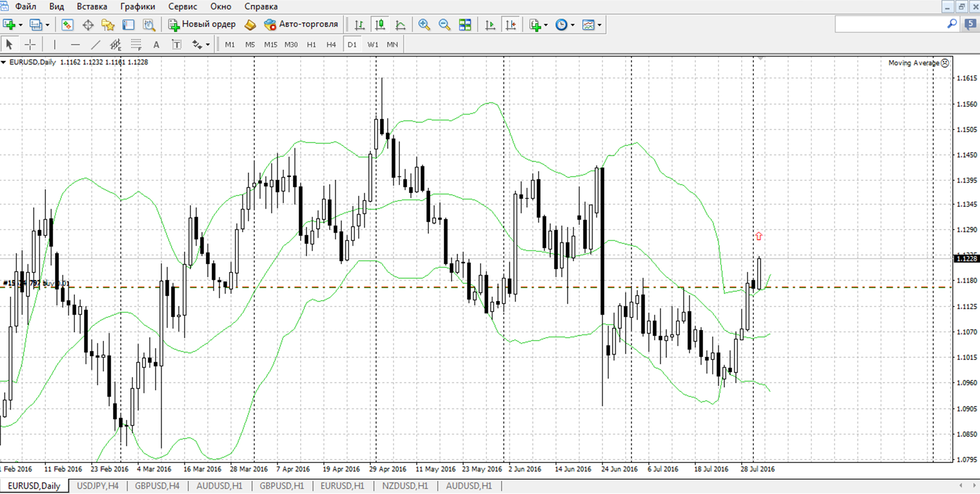The width and height of the screenshot is (980, 494).
Task: Select the D1 timeframe button
Action: click(x=352, y=45)
